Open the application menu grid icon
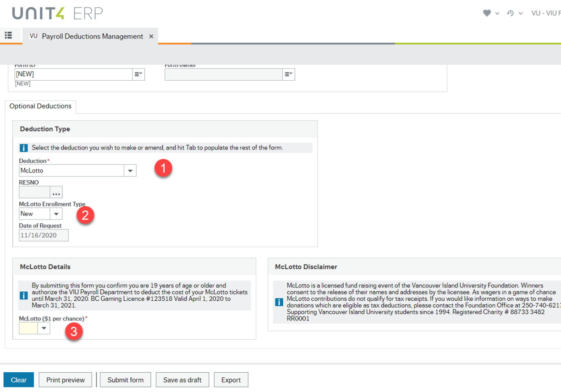The width and height of the screenshot is (561, 392). (x=8, y=35)
